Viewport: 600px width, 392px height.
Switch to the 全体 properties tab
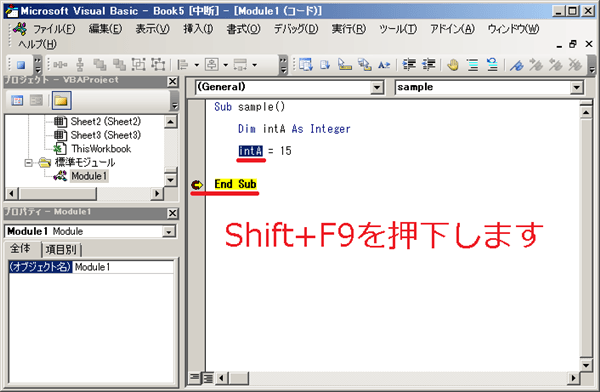pyautogui.click(x=21, y=249)
